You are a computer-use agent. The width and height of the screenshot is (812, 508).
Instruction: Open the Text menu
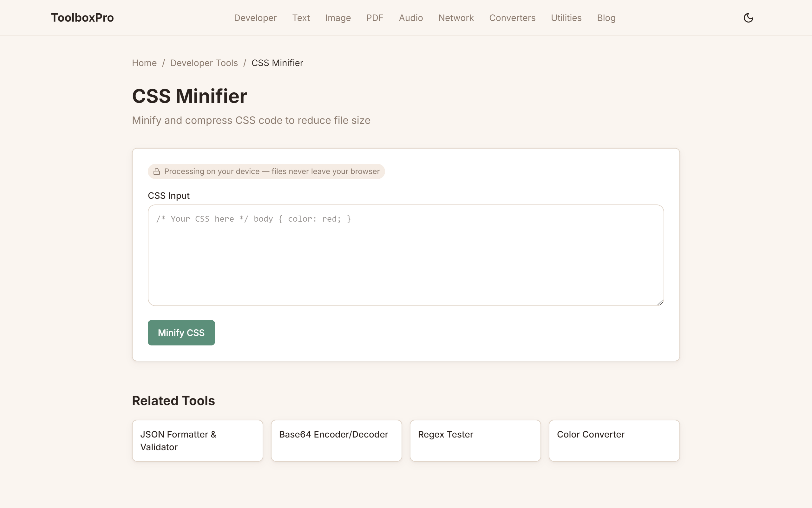301,18
